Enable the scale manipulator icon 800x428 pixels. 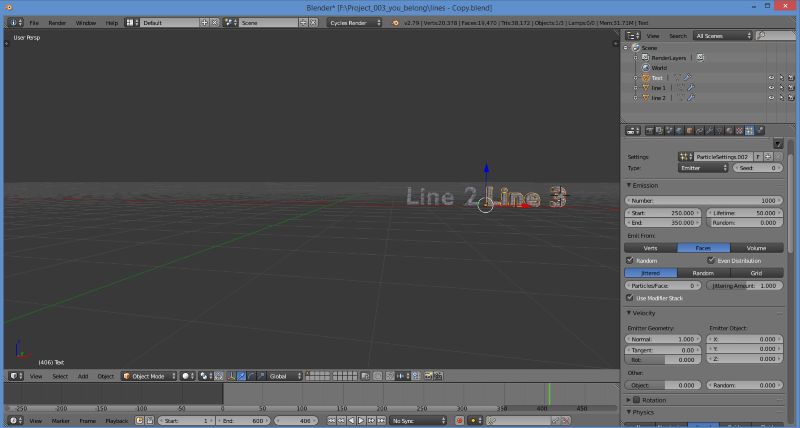(261, 376)
